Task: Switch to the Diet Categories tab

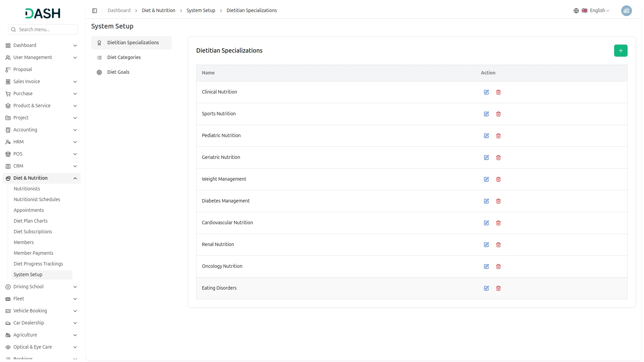Action: pos(124,57)
